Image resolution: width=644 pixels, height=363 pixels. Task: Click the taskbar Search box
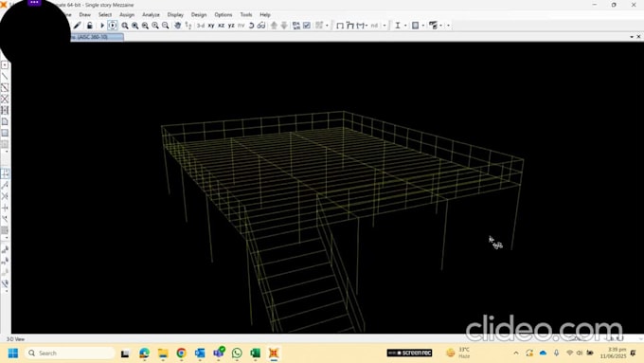[70, 354]
